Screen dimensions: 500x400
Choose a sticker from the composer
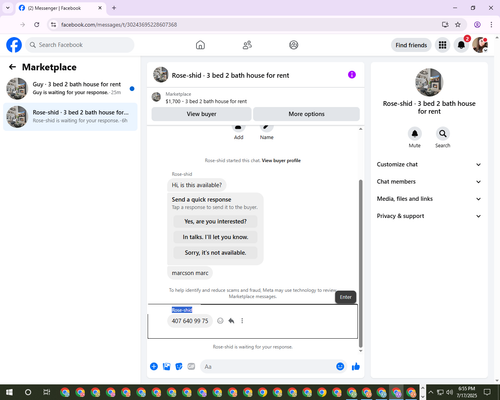[179, 366]
